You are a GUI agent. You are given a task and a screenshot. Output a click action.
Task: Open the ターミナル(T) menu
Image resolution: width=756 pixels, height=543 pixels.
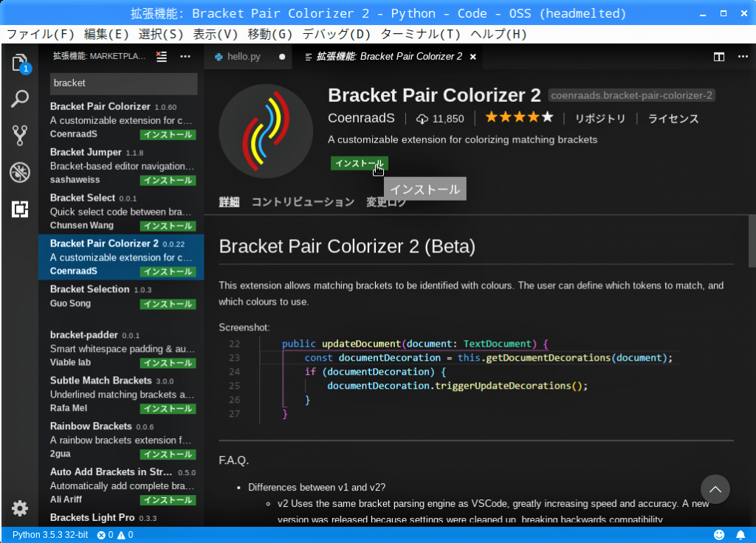(x=420, y=34)
